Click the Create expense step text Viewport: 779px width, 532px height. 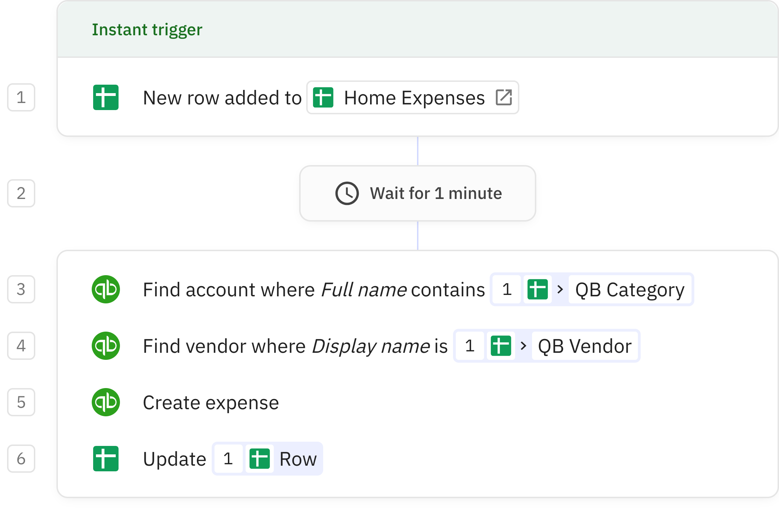click(211, 403)
